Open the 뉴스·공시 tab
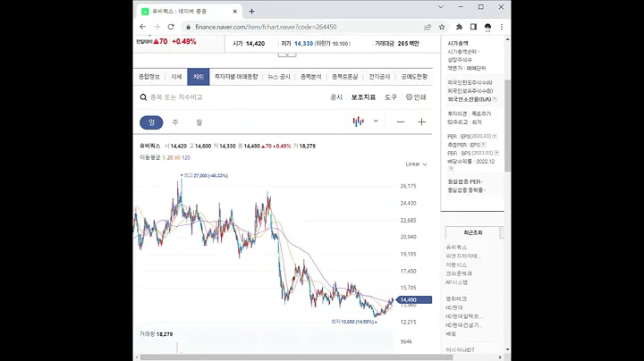Viewport: 644px width, 361px height. (x=279, y=77)
